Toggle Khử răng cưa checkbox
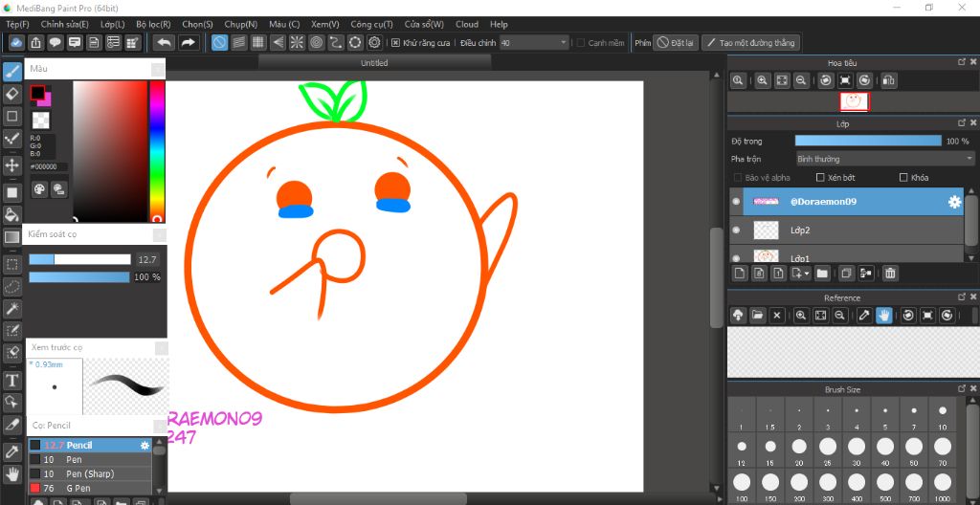This screenshot has height=505, width=980. (395, 42)
